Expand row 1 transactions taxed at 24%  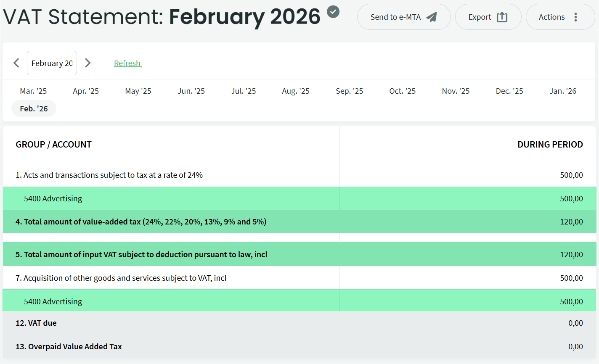[109, 175]
